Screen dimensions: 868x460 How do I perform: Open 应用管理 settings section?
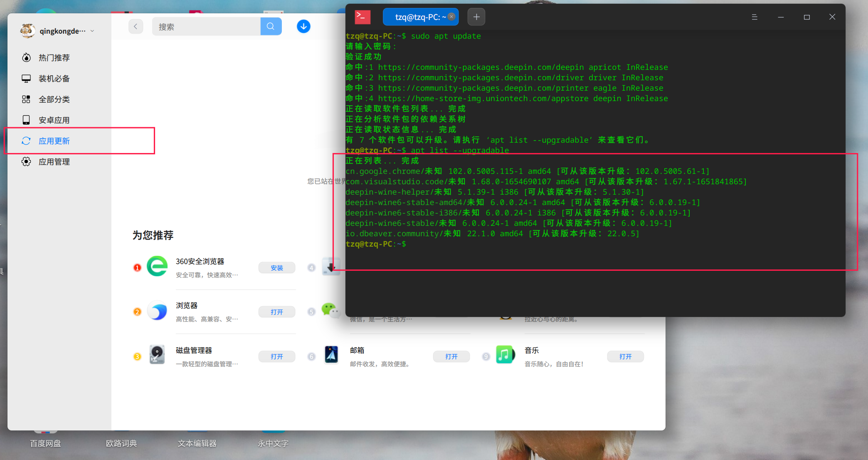click(54, 161)
